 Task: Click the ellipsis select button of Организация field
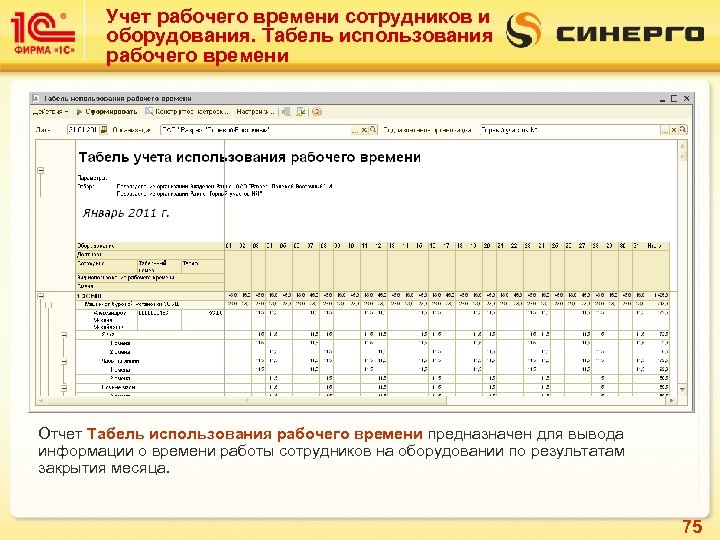point(355,130)
